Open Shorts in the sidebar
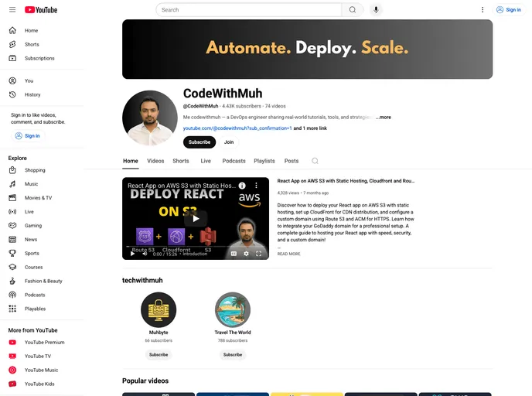The width and height of the screenshot is (532, 396). click(42, 44)
